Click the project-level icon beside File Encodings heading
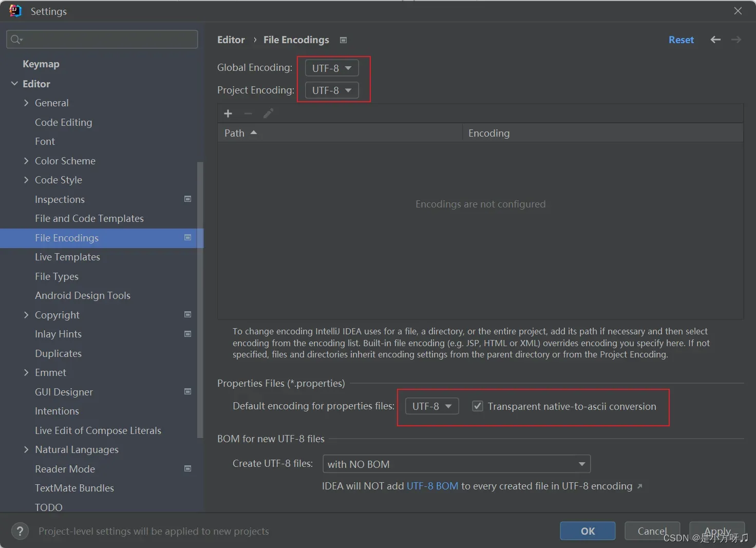Screen dimensions: 756x548 click(344, 40)
